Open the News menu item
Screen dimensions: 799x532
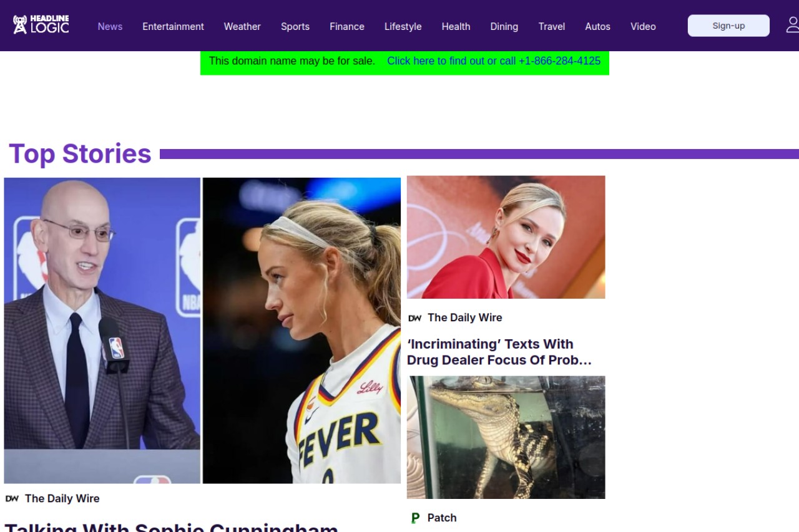pos(110,26)
